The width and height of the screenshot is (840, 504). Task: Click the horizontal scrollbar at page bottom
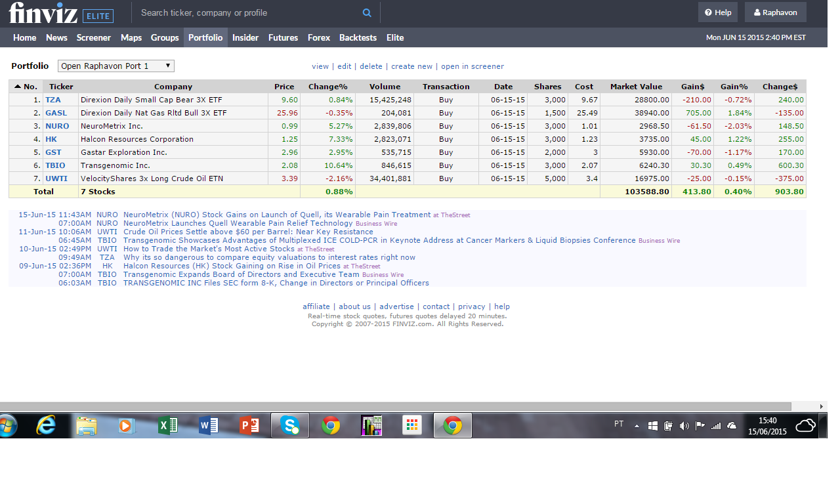394,406
